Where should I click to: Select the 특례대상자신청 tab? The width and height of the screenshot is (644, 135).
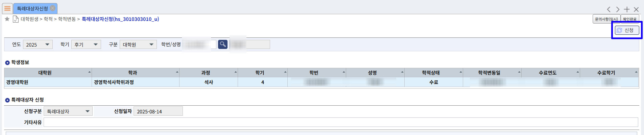(32, 8)
